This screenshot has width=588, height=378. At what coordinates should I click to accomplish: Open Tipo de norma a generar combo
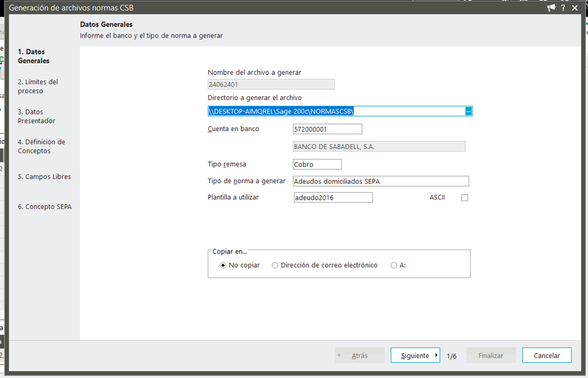pyautogui.click(x=381, y=181)
